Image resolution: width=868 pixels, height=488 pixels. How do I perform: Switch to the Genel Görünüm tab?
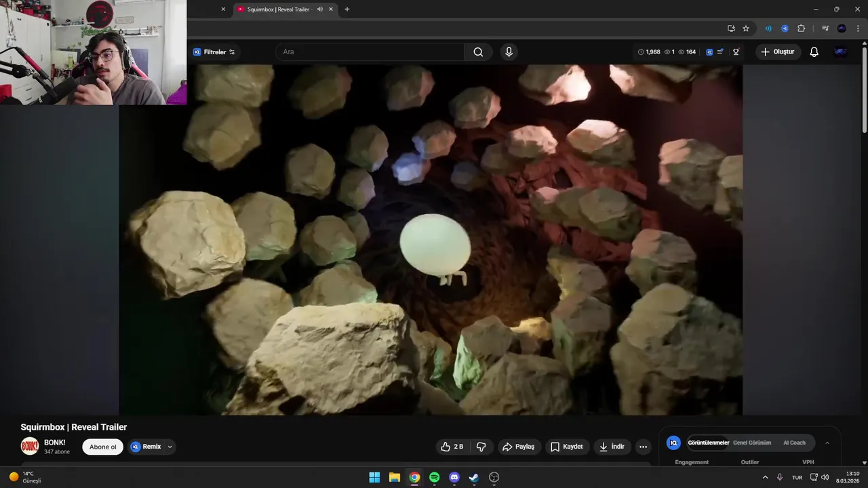pos(752,443)
